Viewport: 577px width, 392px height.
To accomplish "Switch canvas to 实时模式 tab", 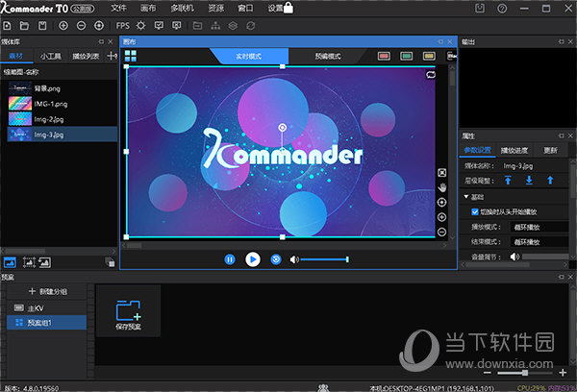I will 249,57.
